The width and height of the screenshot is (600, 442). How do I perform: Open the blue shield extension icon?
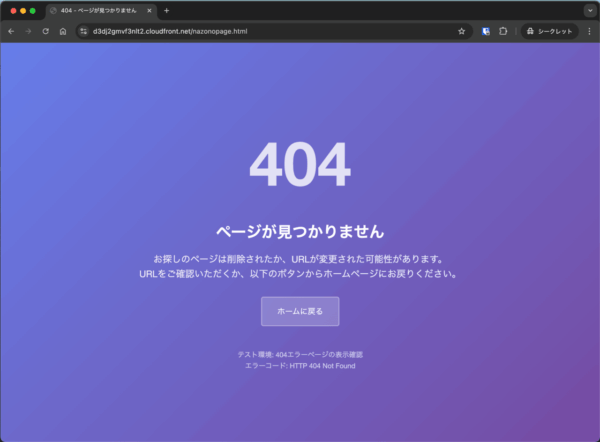coord(486,31)
